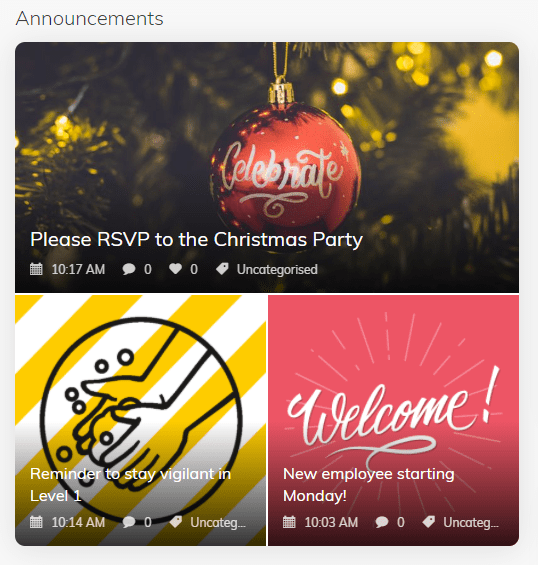Open New employee starting Monday! title
This screenshot has width=538, height=565.
coord(369,485)
